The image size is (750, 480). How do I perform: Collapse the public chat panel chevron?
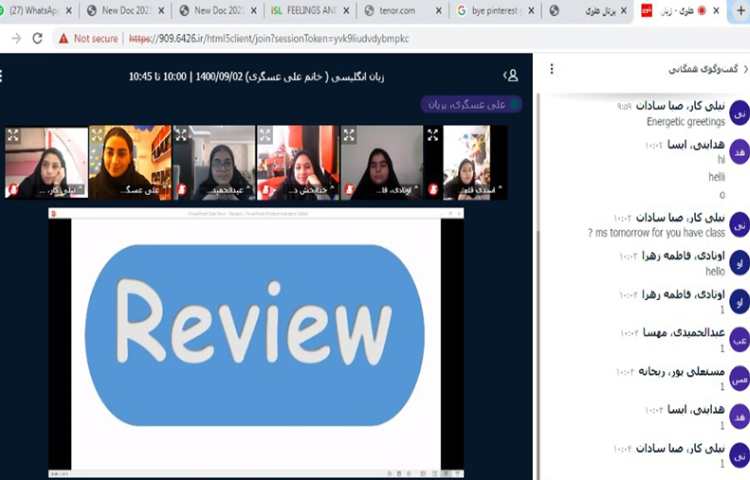pos(745,69)
